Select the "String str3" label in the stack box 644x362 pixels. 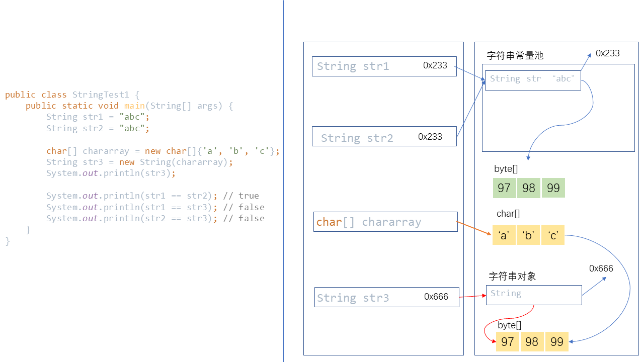353,298
